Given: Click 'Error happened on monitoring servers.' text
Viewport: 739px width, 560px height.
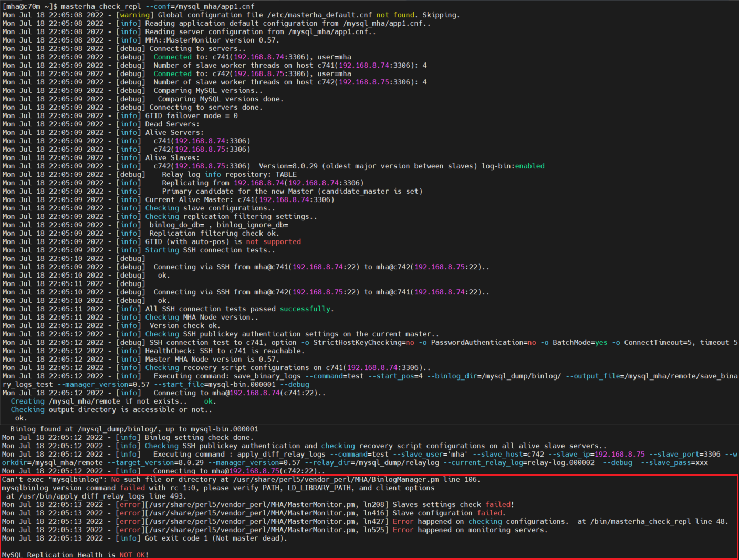Looking at the screenshot, I should 470,530.
